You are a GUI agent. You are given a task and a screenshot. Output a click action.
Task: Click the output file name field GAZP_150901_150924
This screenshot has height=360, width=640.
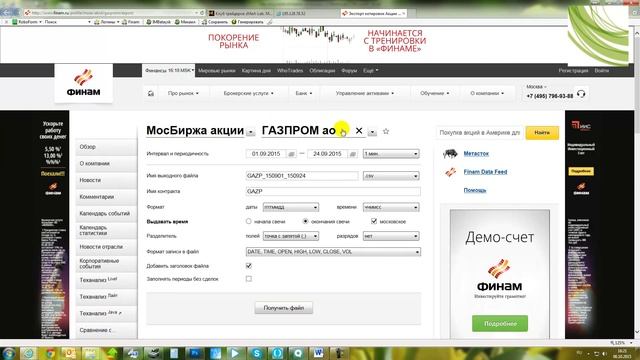(x=302, y=176)
